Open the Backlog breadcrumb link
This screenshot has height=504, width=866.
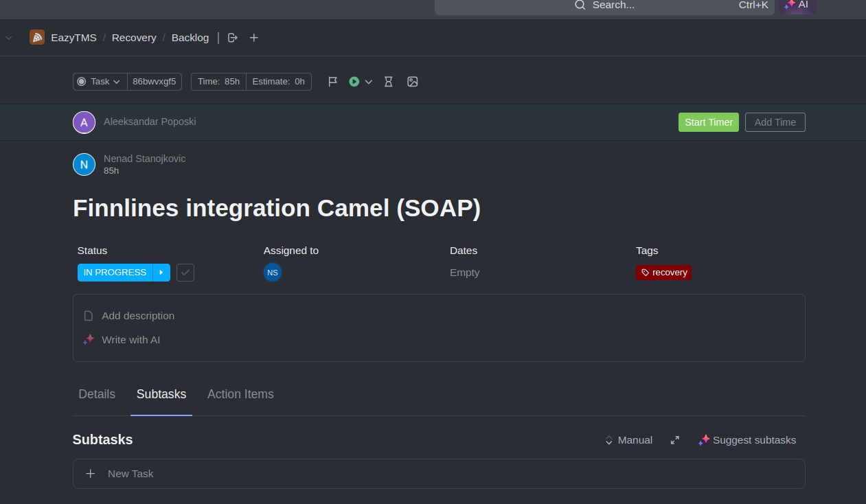tap(190, 38)
